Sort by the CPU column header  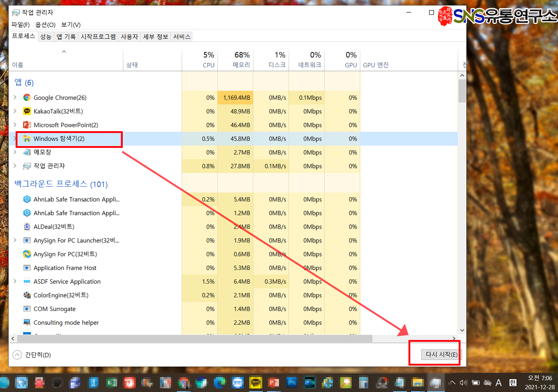point(200,60)
